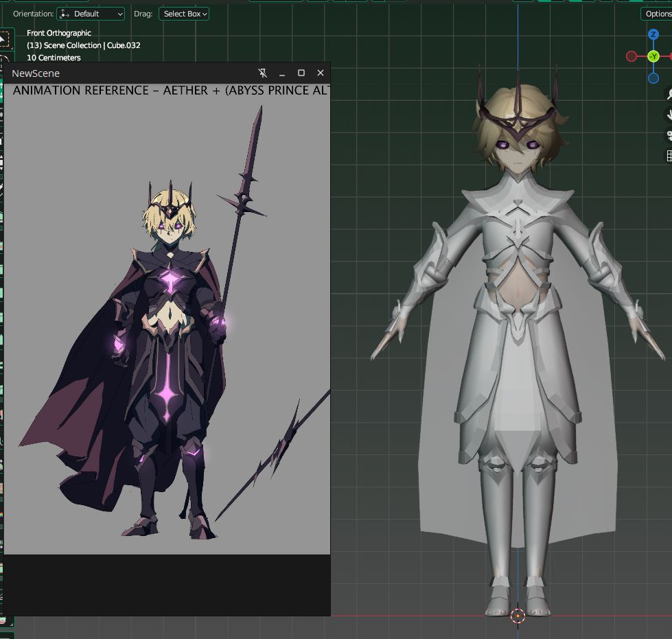
Task: Maximize the NewScene reference window
Action: pyautogui.click(x=301, y=73)
